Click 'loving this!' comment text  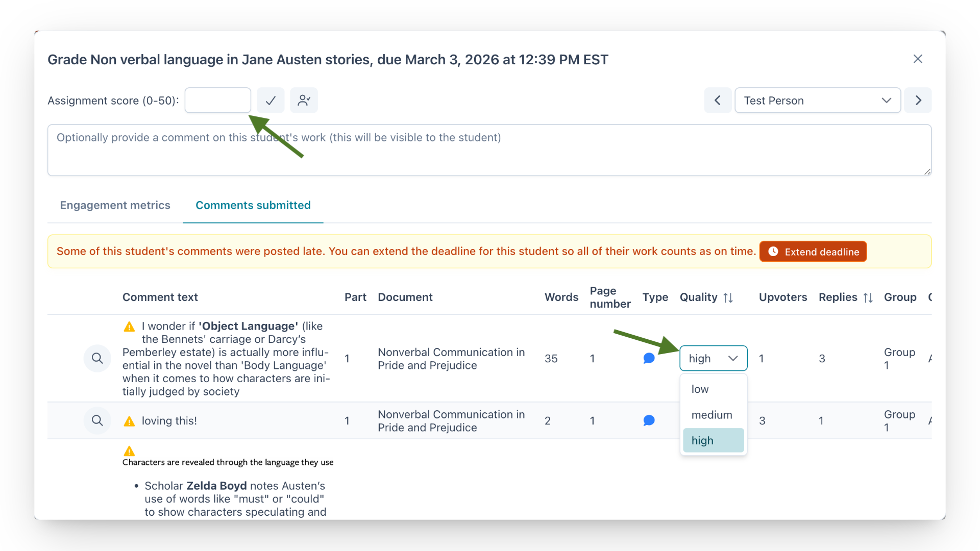pos(169,421)
